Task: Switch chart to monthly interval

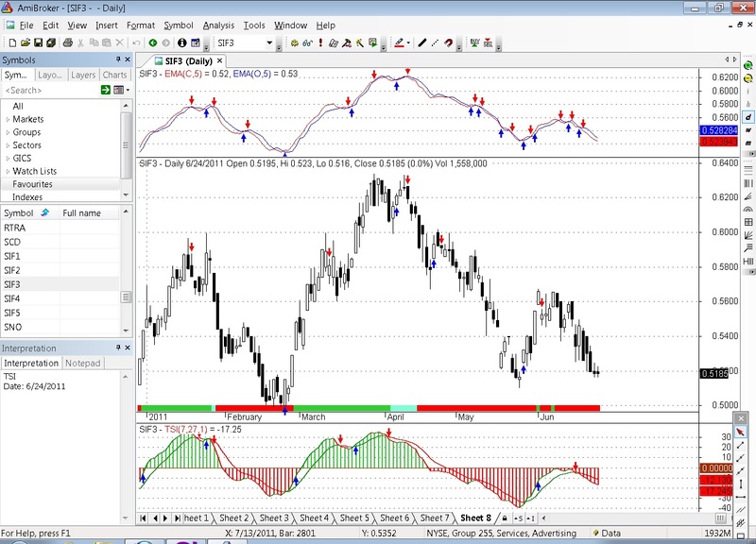Action: (747, 144)
